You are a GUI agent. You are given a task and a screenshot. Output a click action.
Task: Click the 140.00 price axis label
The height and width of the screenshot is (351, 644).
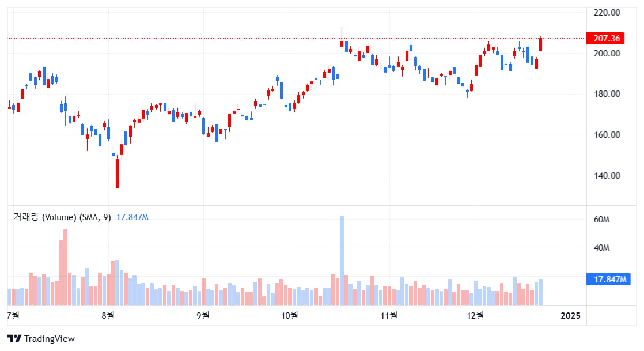tap(607, 176)
